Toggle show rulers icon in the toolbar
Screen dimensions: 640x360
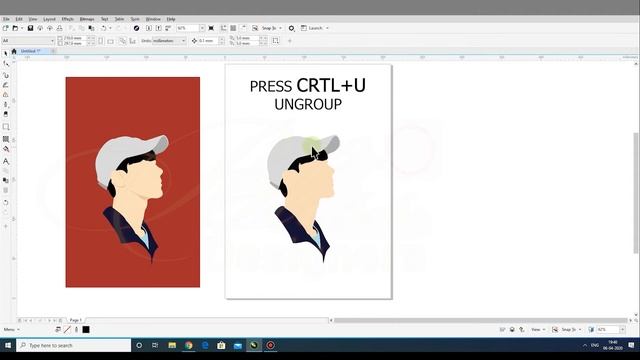[223, 28]
